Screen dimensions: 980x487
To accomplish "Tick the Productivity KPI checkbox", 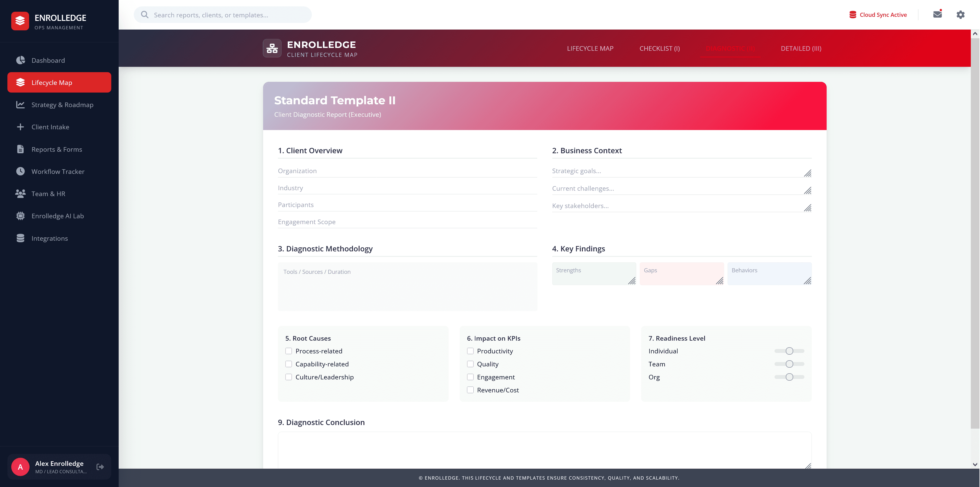I will [x=470, y=351].
